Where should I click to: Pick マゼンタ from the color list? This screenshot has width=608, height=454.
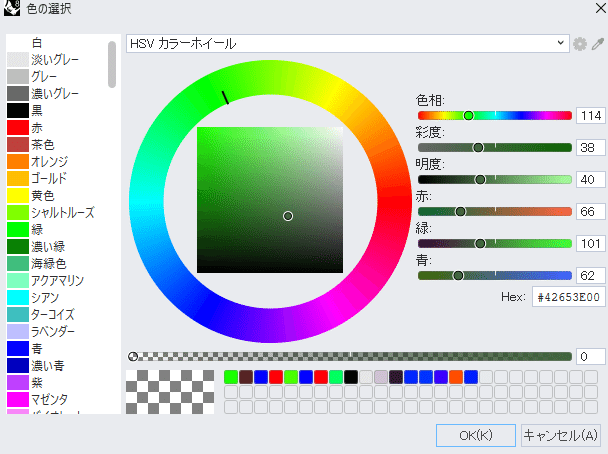point(56,399)
